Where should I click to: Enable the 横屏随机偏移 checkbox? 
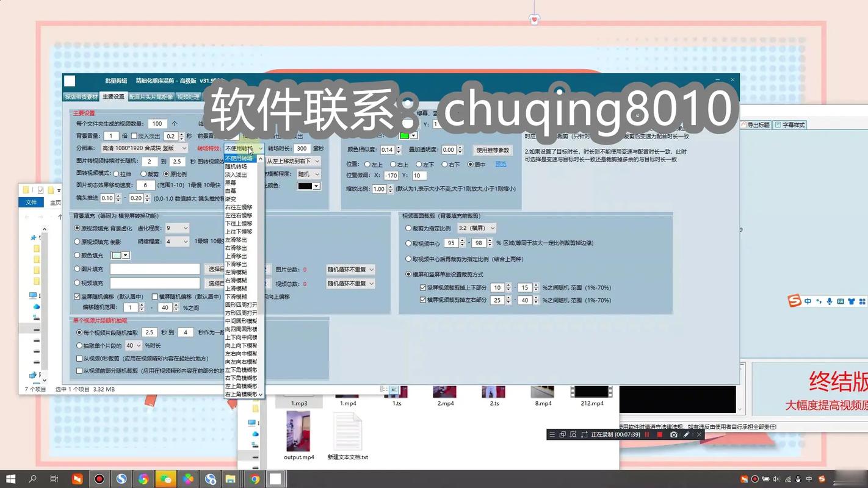[154, 296]
